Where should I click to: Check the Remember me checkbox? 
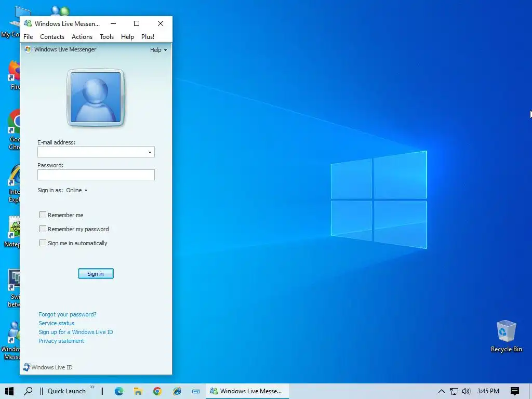click(43, 215)
